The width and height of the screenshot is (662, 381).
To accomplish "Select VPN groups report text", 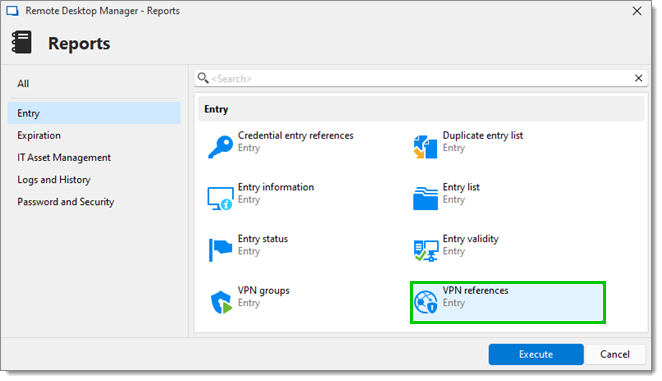I will pos(263,291).
